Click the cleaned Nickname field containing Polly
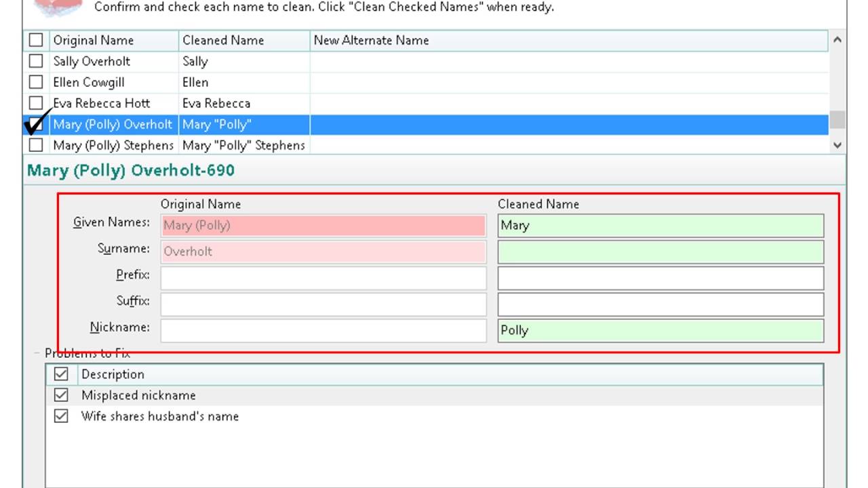 [660, 330]
